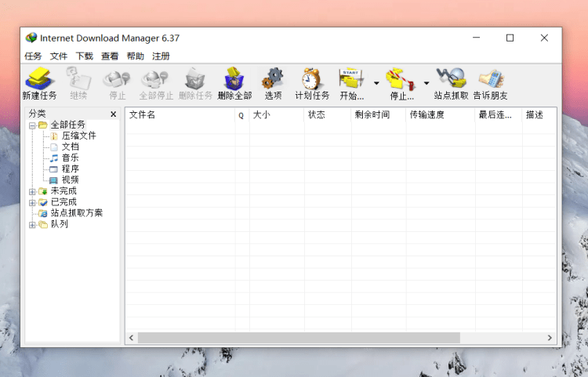Click the 站点抓取方案 folder icon

43,213
